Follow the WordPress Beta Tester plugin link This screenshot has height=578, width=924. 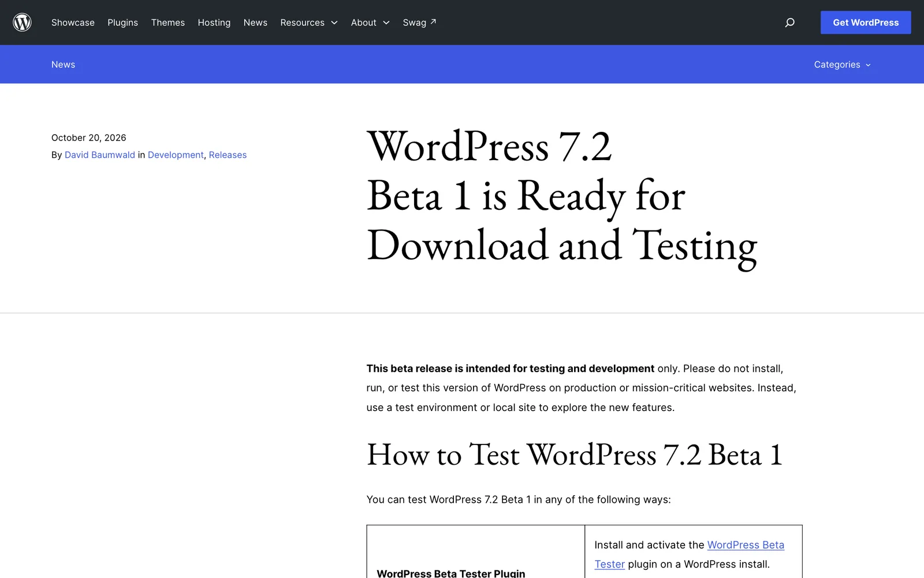pyautogui.click(x=689, y=554)
